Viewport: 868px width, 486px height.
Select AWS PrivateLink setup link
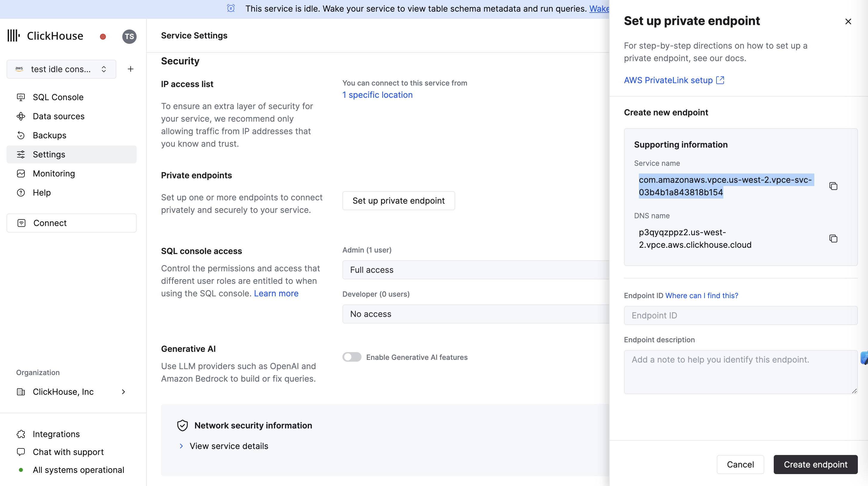668,80
